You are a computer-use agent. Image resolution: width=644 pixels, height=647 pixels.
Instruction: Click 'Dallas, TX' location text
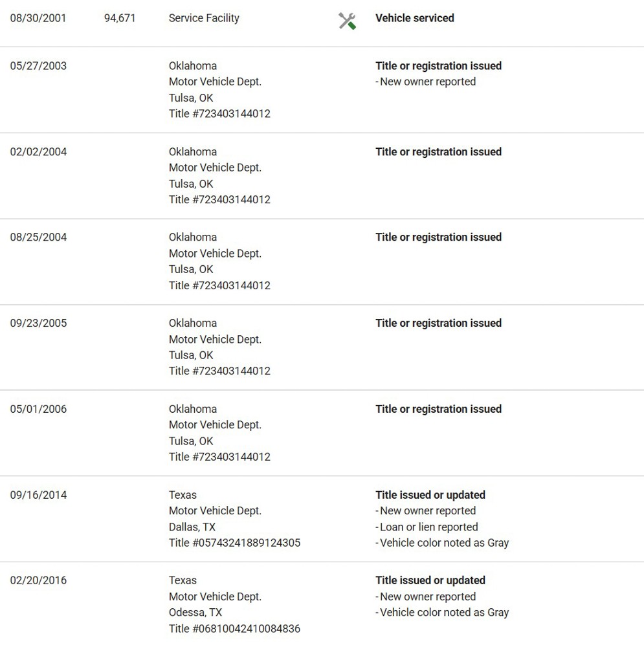click(x=192, y=527)
